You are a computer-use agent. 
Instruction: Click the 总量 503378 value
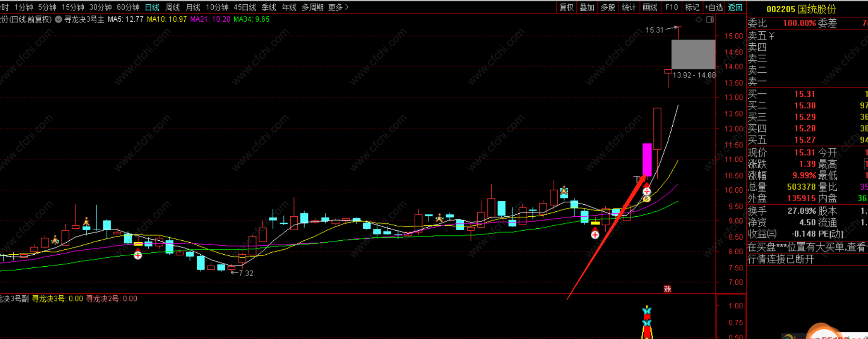point(801,187)
